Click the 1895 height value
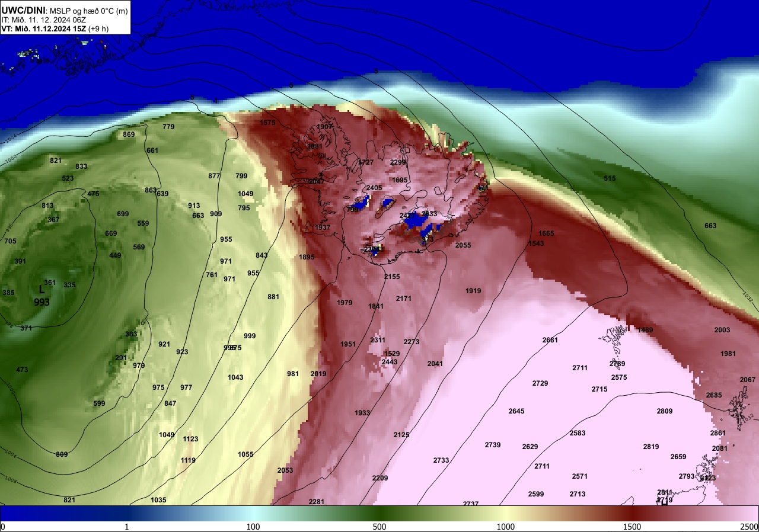The image size is (759, 532). 307,257
